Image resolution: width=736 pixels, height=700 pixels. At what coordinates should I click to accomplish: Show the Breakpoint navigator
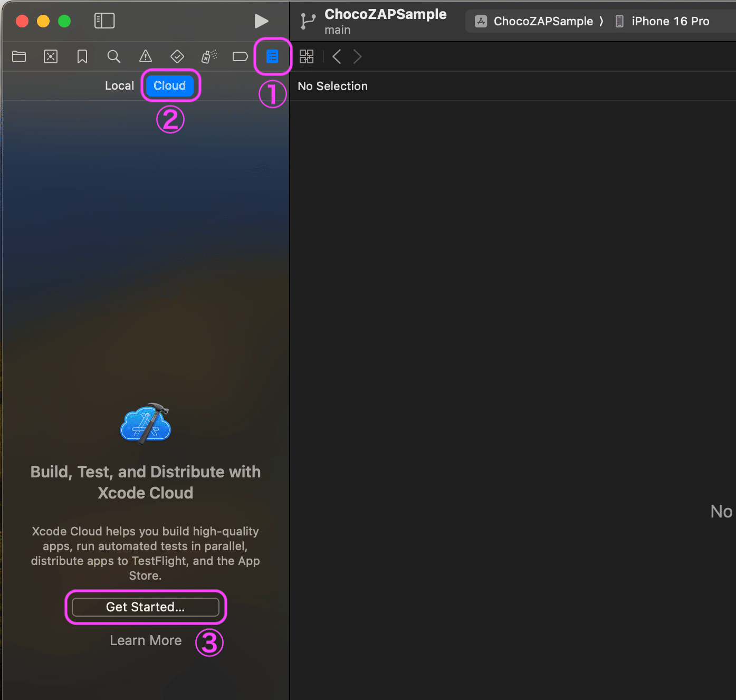[240, 56]
